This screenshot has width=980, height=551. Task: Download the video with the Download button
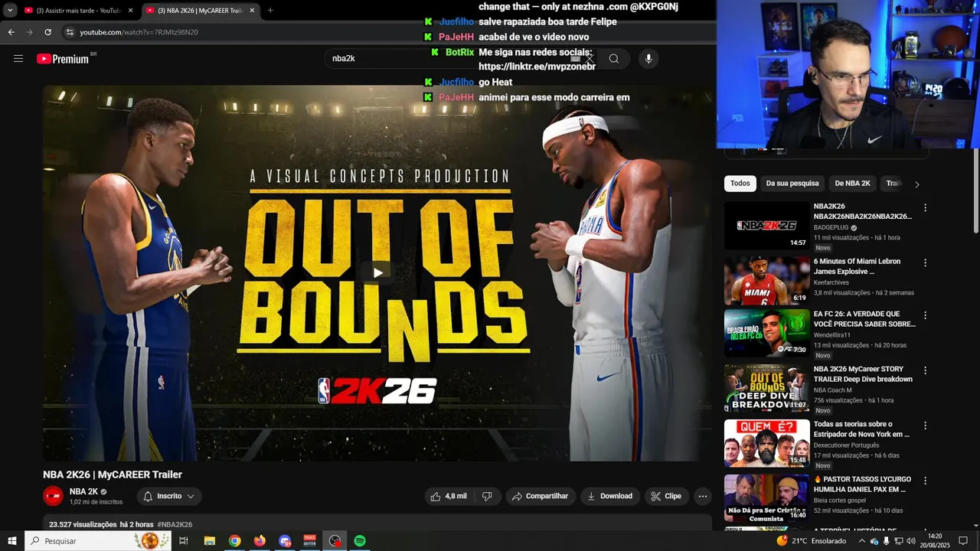(610, 496)
